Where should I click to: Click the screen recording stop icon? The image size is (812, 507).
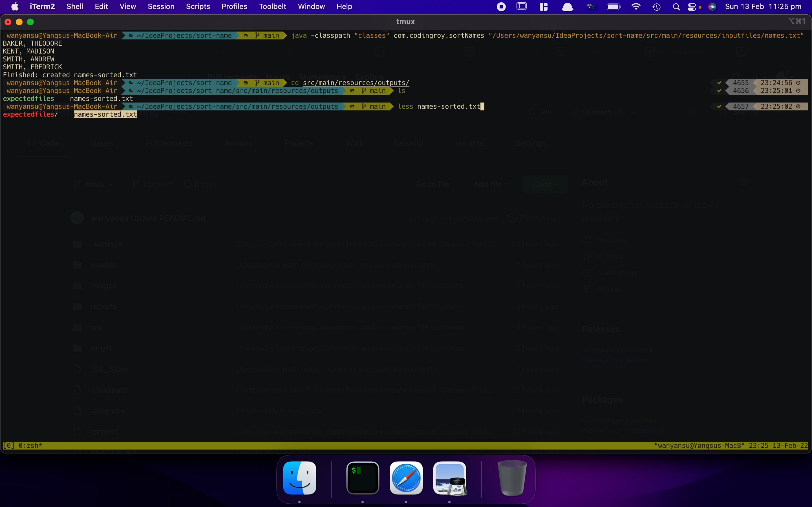[501, 7]
